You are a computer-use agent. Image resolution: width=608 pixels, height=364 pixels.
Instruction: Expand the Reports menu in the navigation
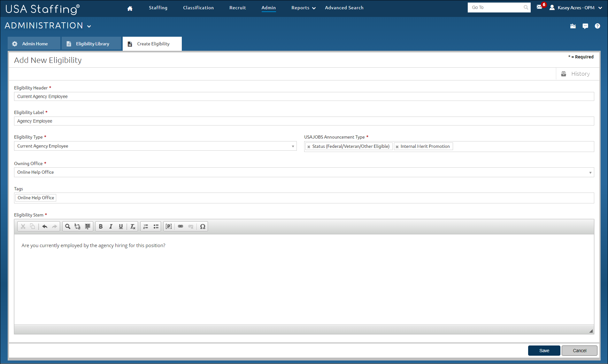pos(303,8)
